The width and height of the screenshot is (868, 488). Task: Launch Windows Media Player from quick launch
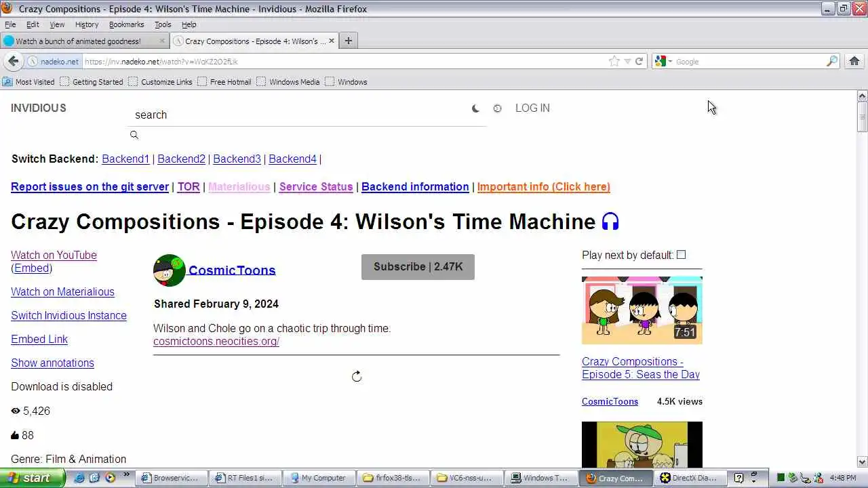[109, 478]
